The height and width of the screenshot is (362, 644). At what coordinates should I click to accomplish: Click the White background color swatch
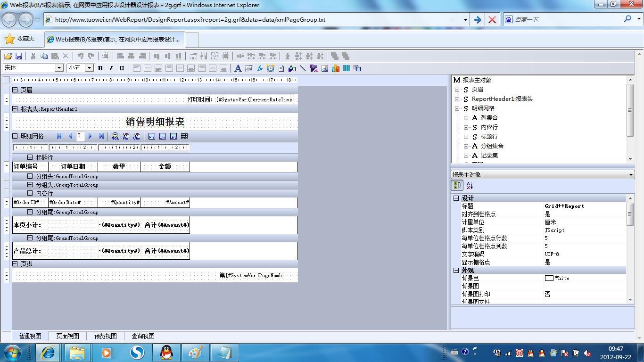(x=549, y=278)
